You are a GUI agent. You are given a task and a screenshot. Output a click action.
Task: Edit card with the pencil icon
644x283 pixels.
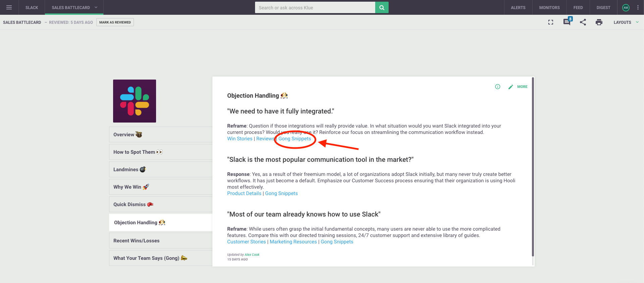(511, 87)
